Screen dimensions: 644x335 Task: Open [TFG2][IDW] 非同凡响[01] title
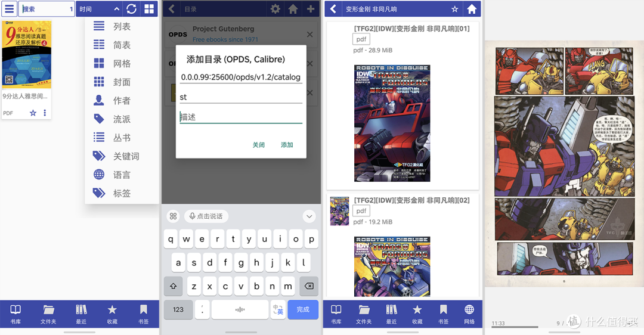click(x=412, y=29)
